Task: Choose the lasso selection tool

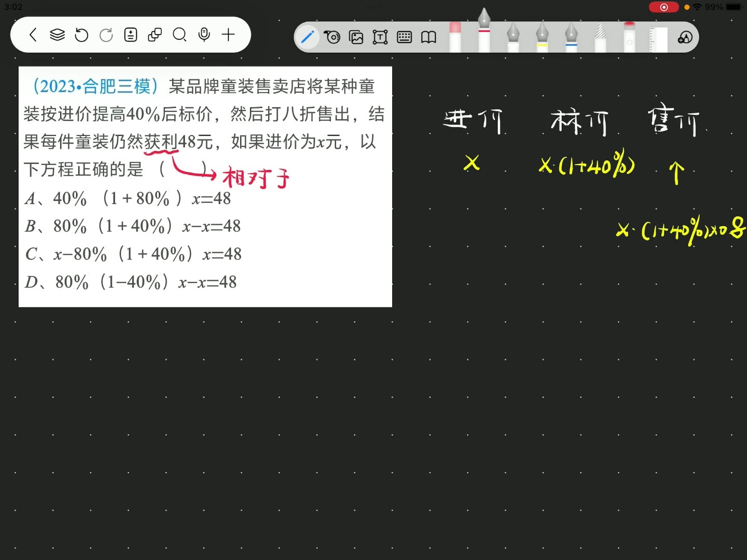Action: pos(332,37)
